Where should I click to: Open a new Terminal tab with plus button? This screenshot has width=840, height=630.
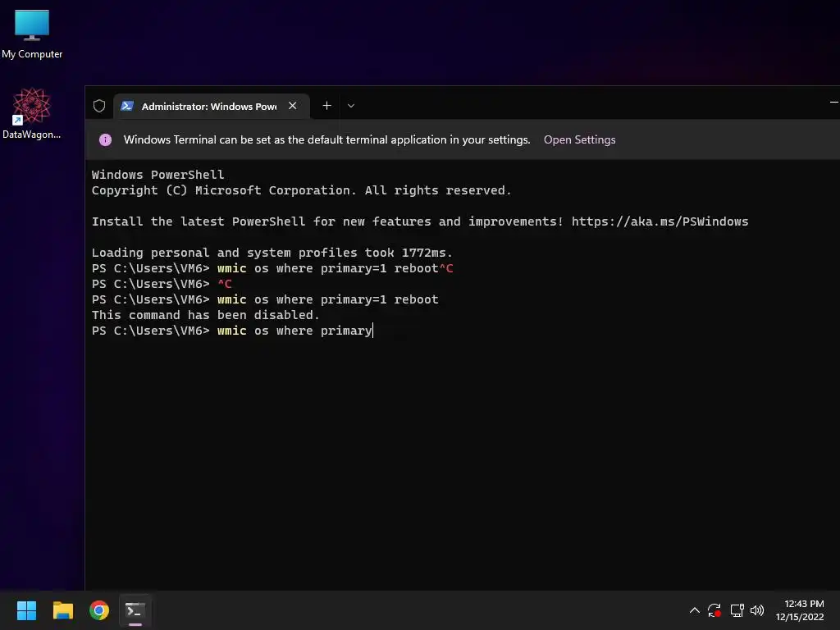[x=326, y=106]
